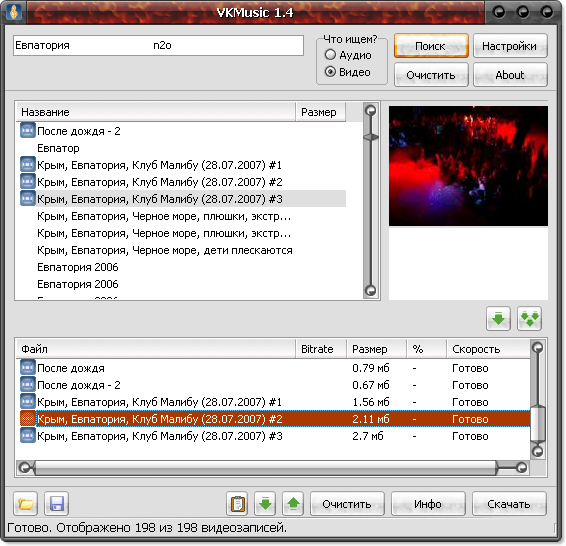Add selected video to downloads with single green arrow

[498, 319]
